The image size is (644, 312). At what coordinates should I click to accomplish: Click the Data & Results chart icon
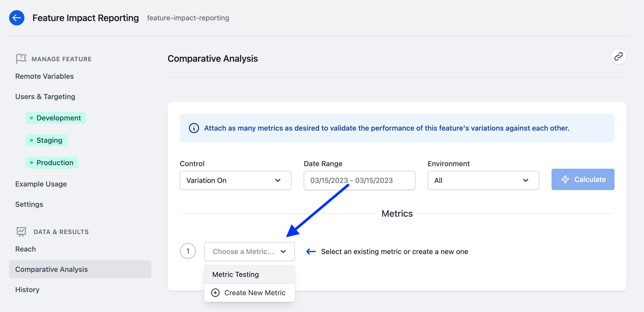click(x=21, y=232)
